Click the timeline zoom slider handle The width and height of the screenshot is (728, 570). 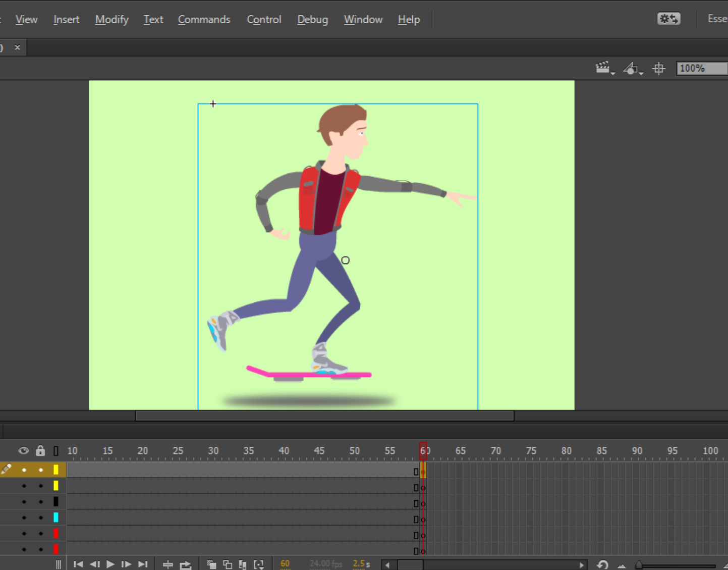tap(639, 565)
